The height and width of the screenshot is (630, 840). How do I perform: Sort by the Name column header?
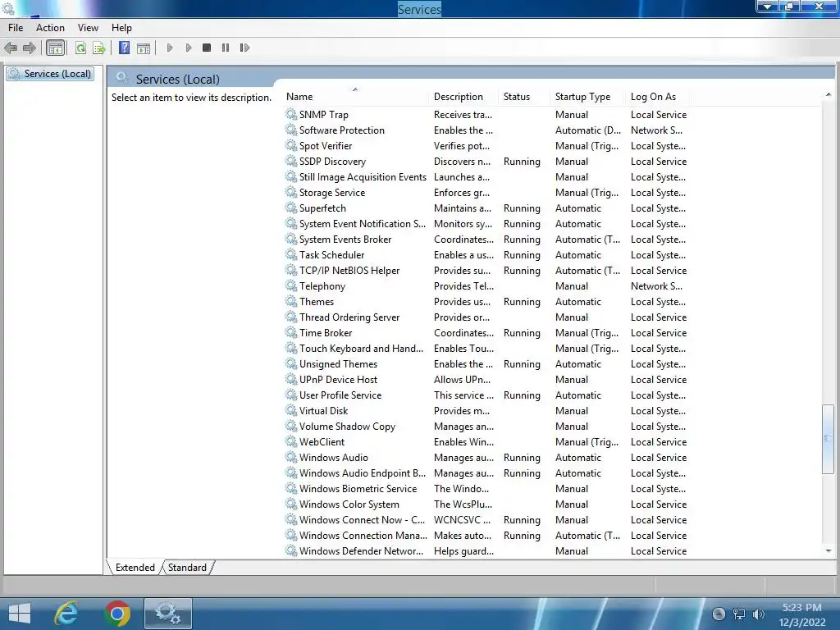coord(356,97)
